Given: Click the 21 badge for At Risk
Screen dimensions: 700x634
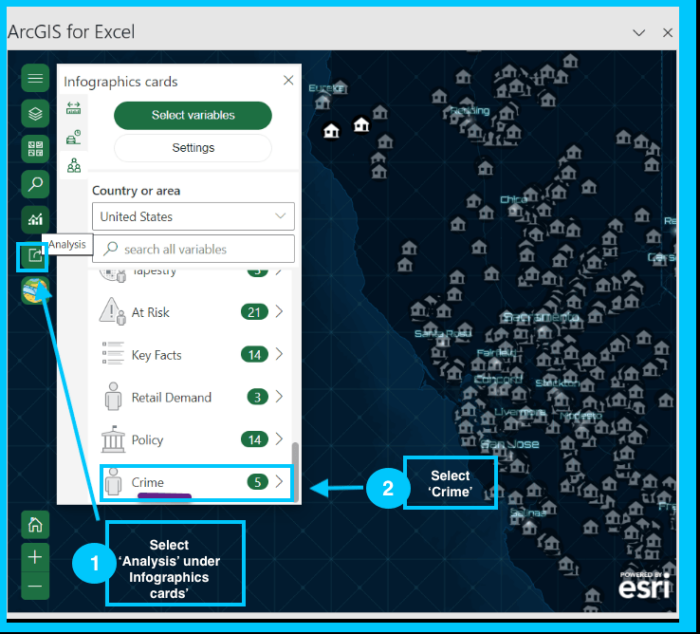Looking at the screenshot, I should click(x=254, y=312).
